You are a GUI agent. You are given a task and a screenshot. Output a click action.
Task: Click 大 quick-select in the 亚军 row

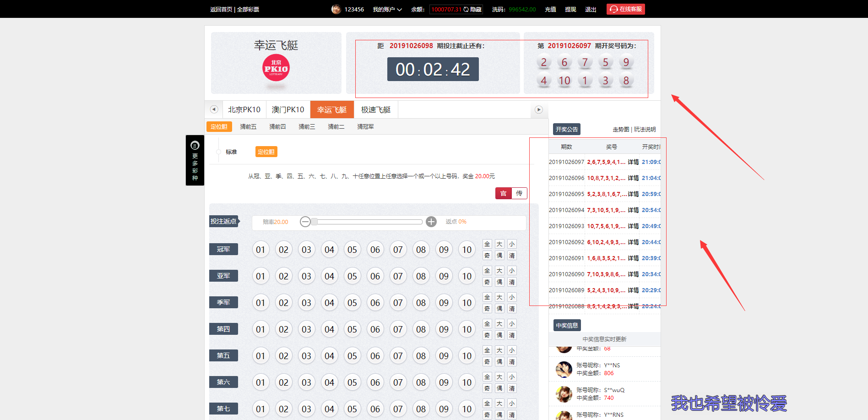pos(499,271)
